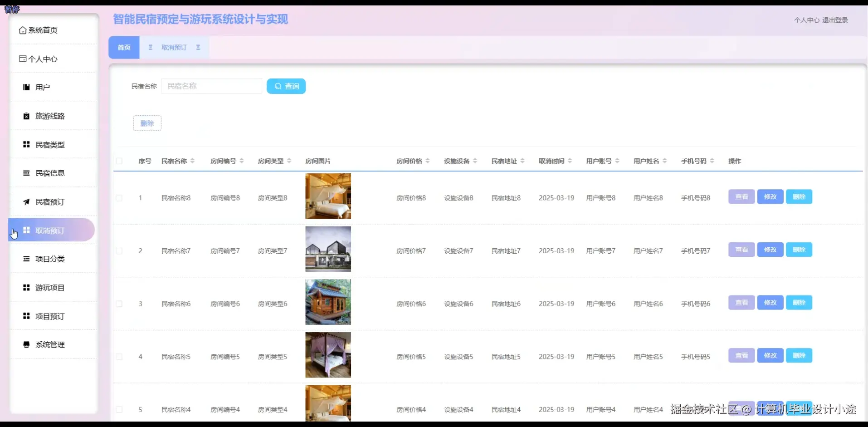Open the 取消预订 tab
Viewport: 868px width, 427px height.
click(174, 47)
